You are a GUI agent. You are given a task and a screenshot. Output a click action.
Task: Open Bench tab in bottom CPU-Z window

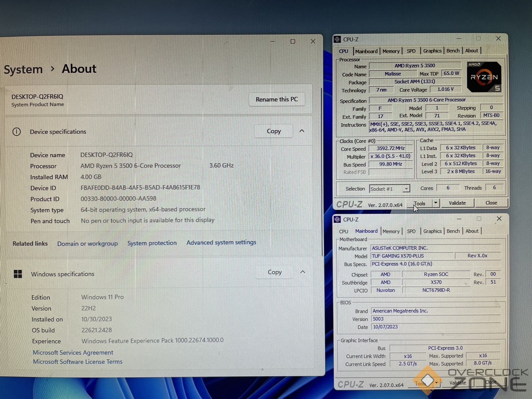pos(453,231)
